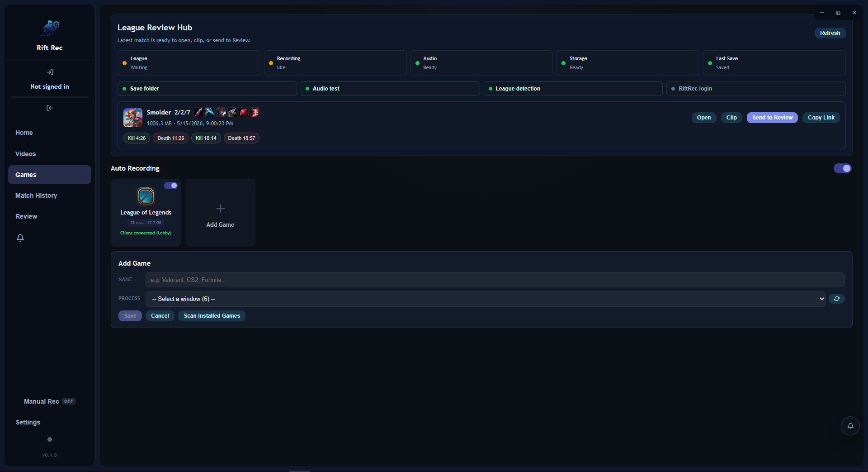The height and width of the screenshot is (472, 868).
Task: Open the floating notification bell button
Action: [850, 426]
